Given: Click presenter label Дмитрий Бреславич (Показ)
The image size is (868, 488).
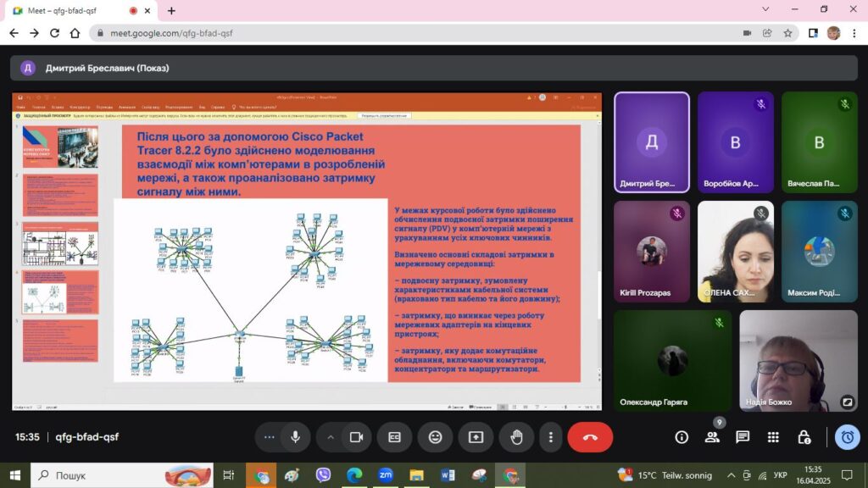Looking at the screenshot, I should point(107,68).
